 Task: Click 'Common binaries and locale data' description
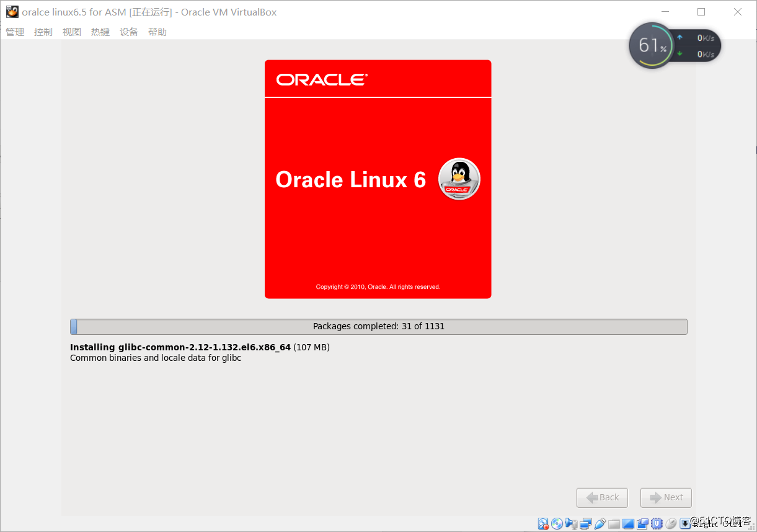coord(156,358)
